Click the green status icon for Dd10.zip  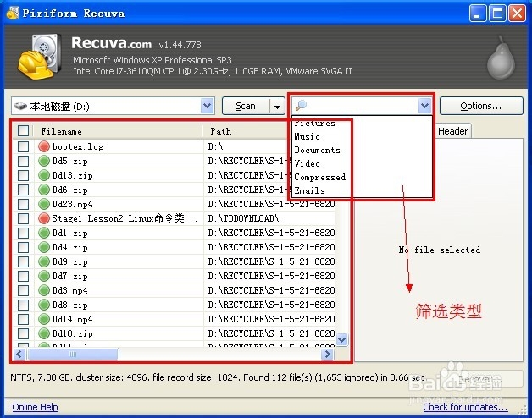tap(44, 333)
